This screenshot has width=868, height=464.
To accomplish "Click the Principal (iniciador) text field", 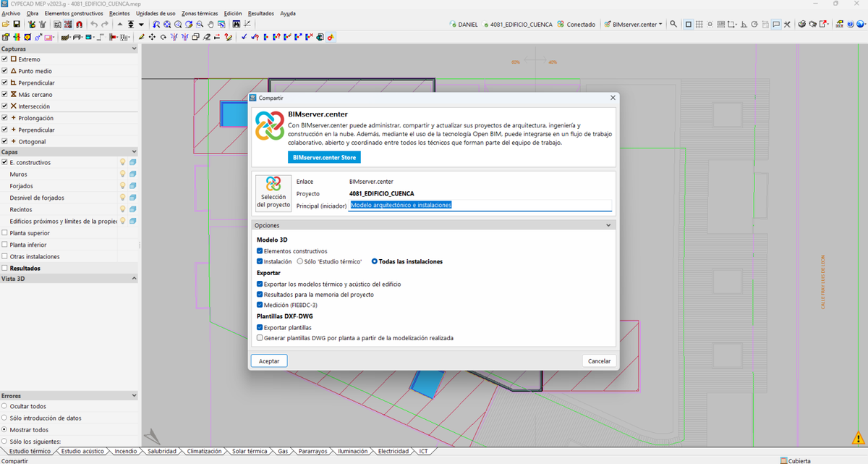I will click(480, 206).
